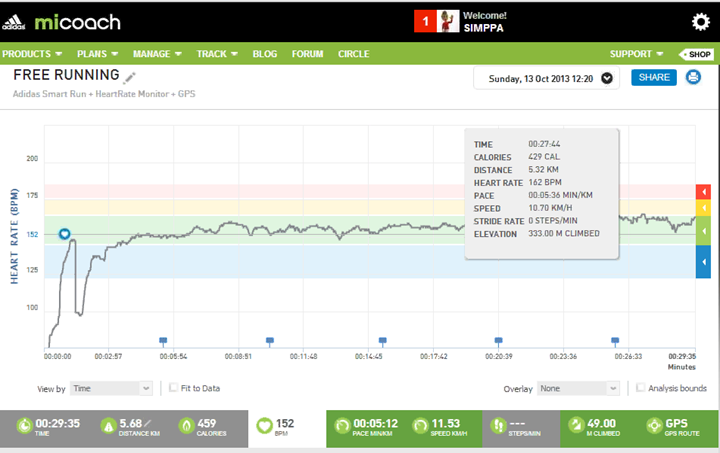Click the blue heart rate zone arrow
This screenshot has height=453, width=720.
(x=703, y=262)
